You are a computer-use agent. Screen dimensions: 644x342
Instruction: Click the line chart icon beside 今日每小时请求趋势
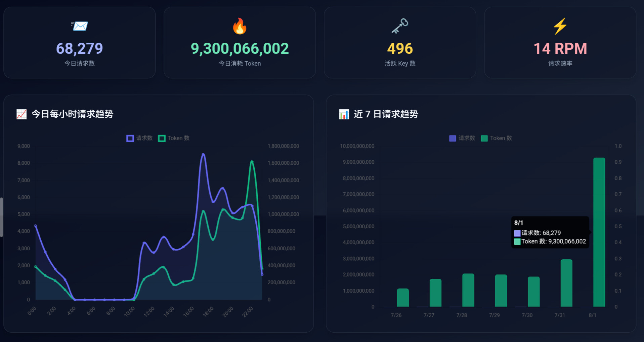point(22,114)
